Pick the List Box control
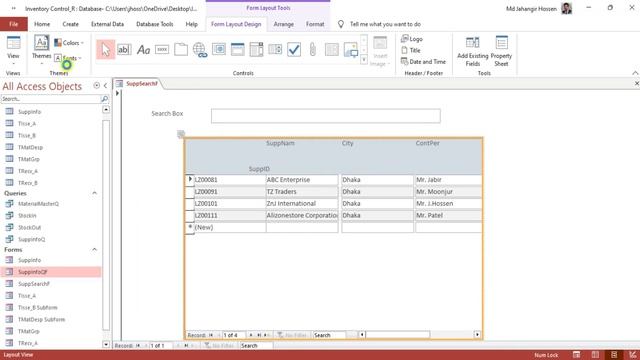This screenshot has width=640, height=360. click(275, 50)
